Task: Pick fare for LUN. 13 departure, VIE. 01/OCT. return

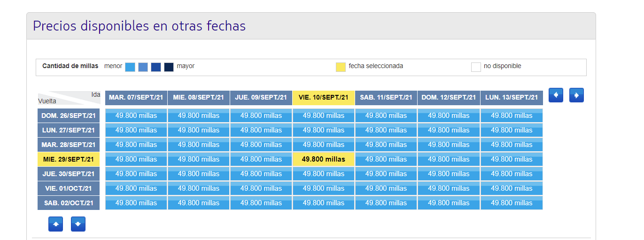Action: click(512, 188)
